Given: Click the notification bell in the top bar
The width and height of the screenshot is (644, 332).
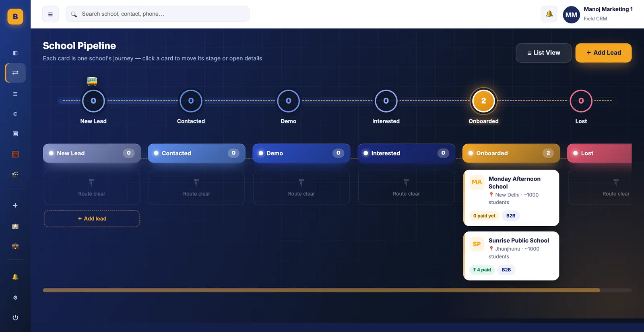Looking at the screenshot, I should pyautogui.click(x=549, y=14).
